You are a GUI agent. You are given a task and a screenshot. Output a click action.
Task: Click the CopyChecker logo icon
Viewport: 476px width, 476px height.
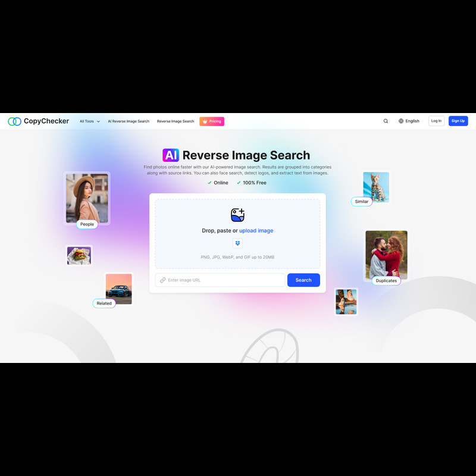pos(14,121)
